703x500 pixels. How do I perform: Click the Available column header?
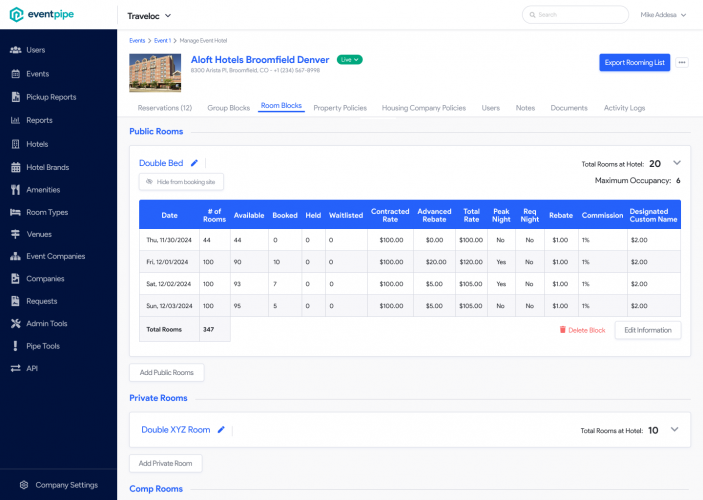coord(249,215)
